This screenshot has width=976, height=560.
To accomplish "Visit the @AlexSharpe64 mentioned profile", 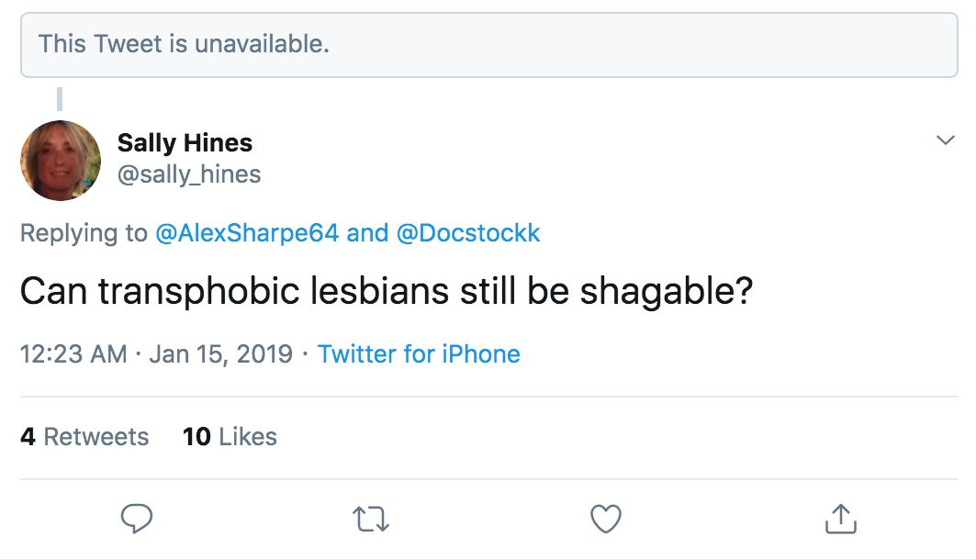I will click(x=247, y=233).
